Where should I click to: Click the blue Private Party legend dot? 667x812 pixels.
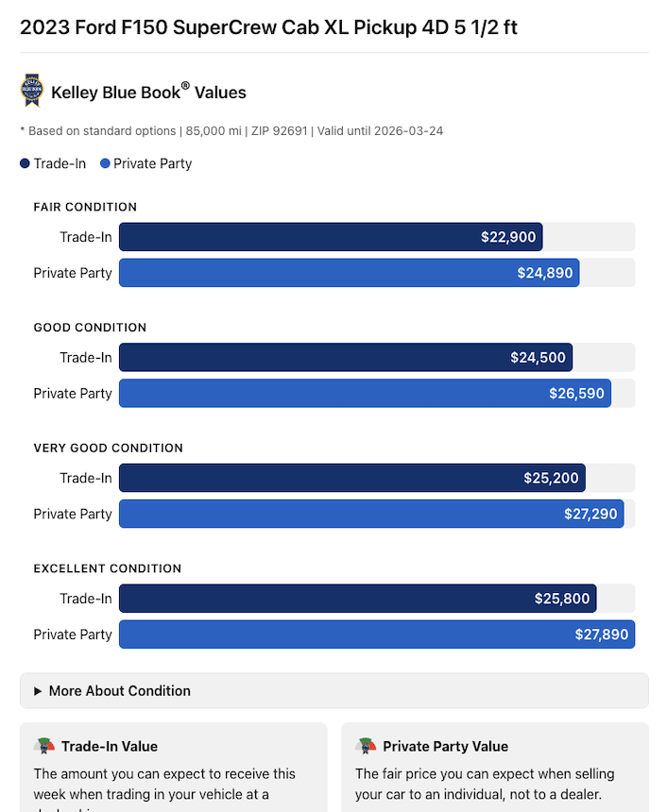click(104, 163)
